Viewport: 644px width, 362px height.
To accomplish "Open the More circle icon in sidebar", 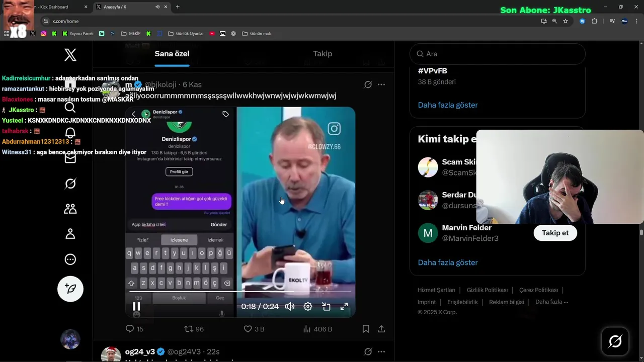I will tap(70, 259).
